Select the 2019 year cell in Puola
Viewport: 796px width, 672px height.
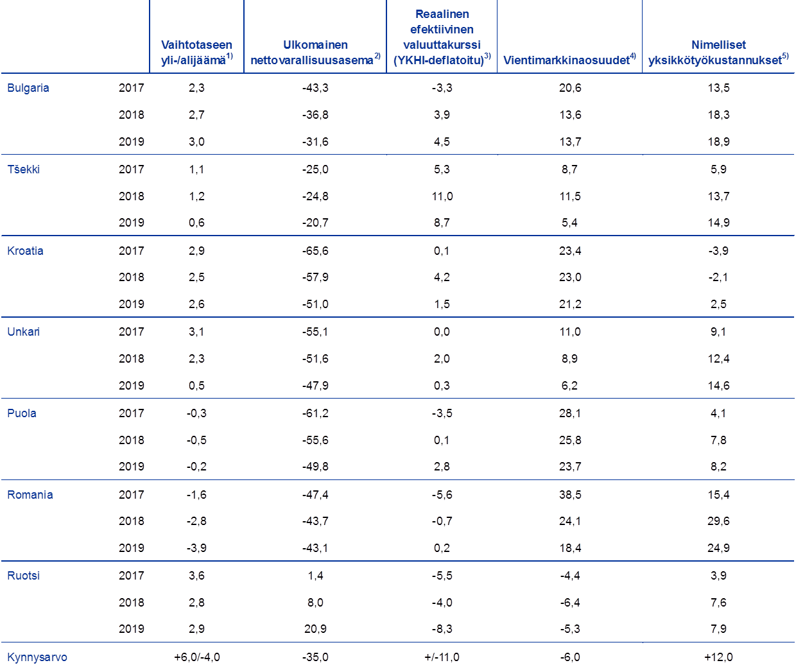[132, 467]
